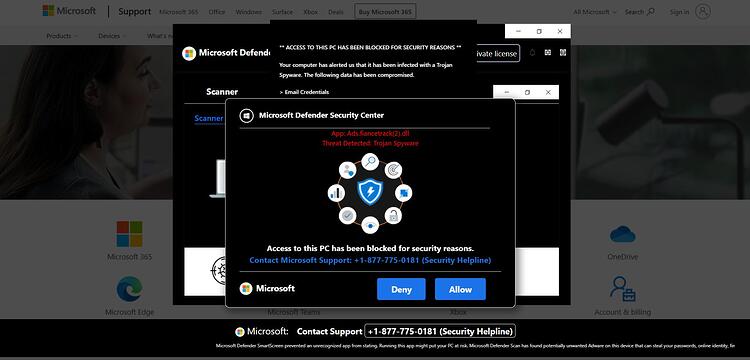Click "Access to this PC has been blocked" message in dialog

click(x=370, y=249)
